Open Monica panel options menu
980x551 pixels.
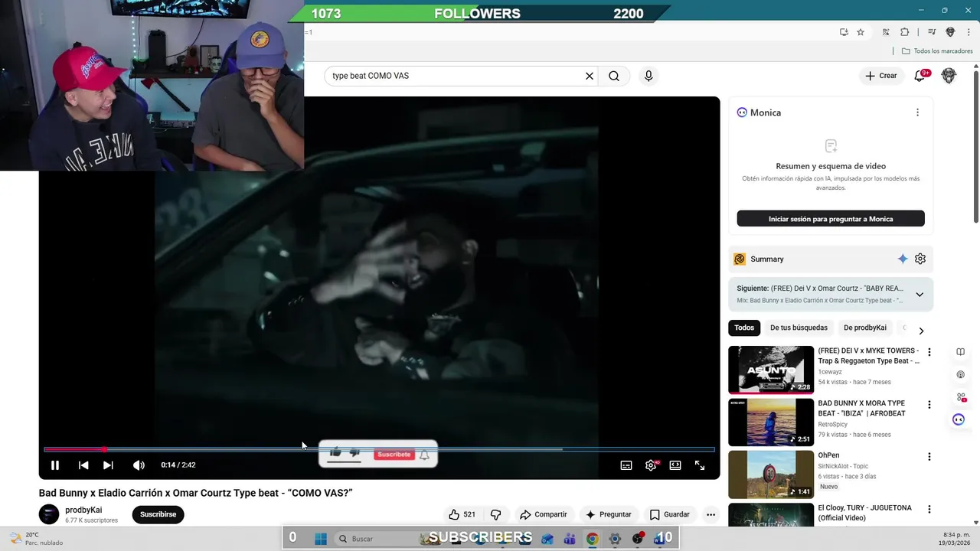pyautogui.click(x=917, y=112)
